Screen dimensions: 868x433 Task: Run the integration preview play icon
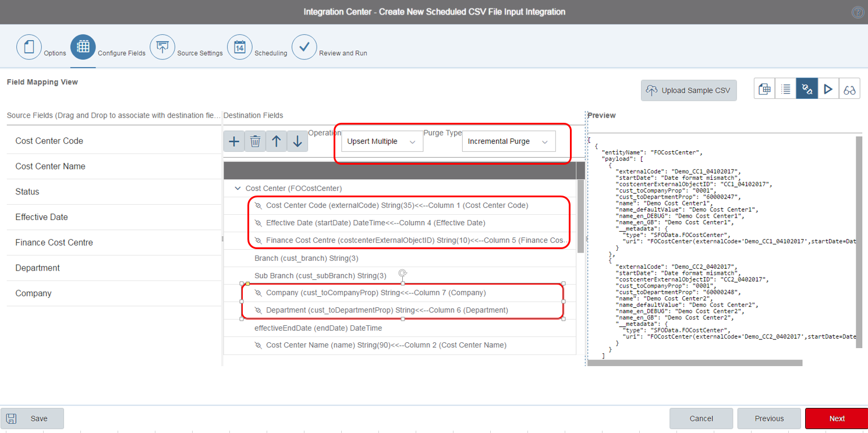coord(828,88)
